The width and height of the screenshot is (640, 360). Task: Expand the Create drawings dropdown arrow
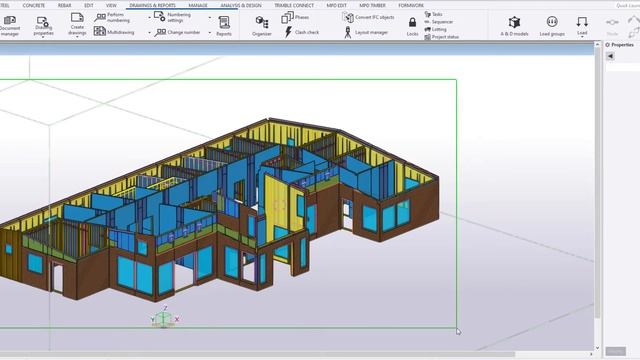pos(77,37)
